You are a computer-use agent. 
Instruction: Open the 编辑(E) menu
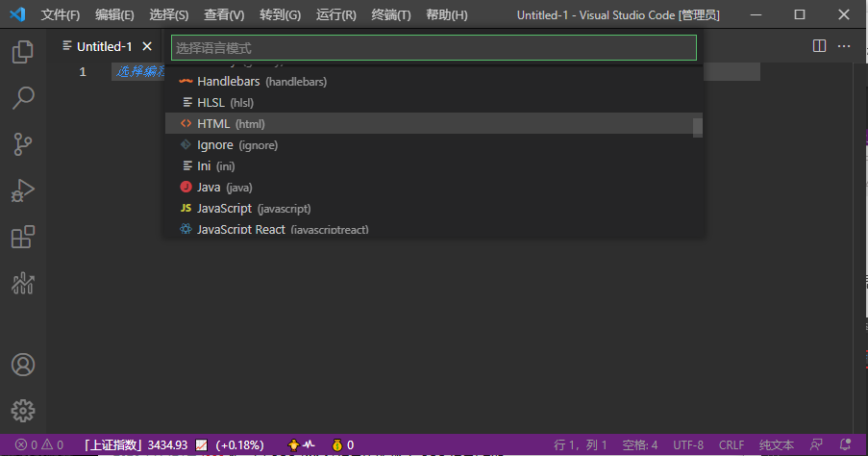pyautogui.click(x=114, y=15)
